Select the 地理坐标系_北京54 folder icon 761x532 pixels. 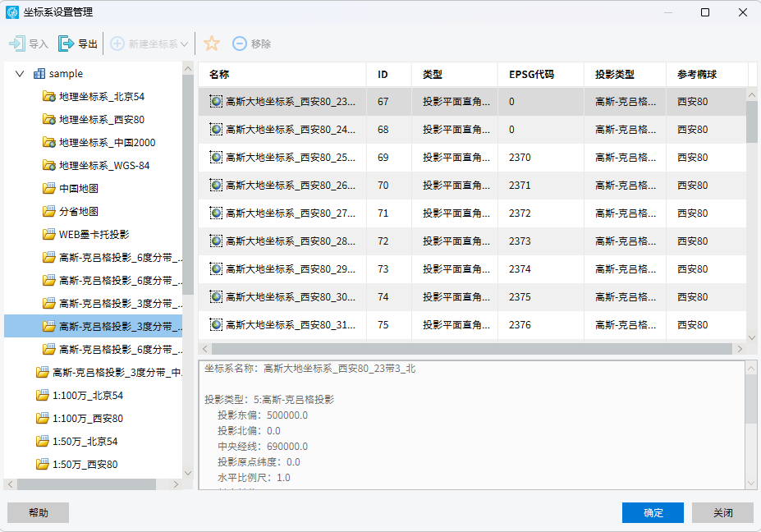[49, 96]
